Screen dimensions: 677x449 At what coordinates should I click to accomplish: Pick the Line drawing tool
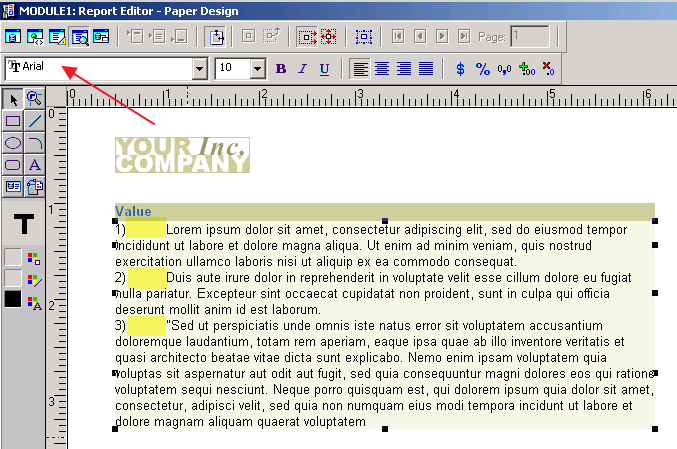(35, 120)
